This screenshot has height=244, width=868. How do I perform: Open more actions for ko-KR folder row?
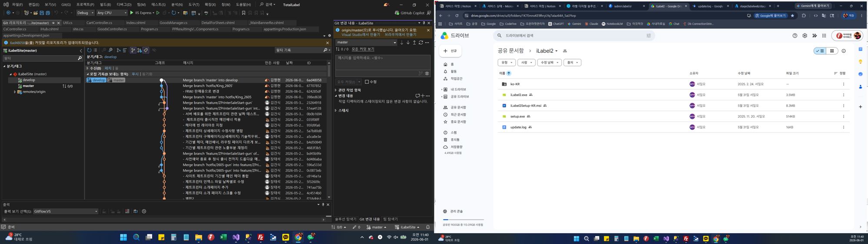point(844,84)
